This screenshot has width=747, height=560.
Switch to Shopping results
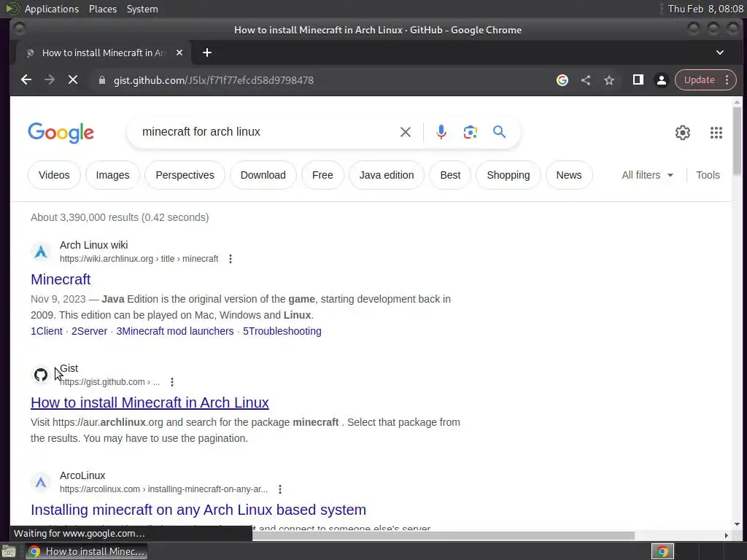pyautogui.click(x=508, y=175)
